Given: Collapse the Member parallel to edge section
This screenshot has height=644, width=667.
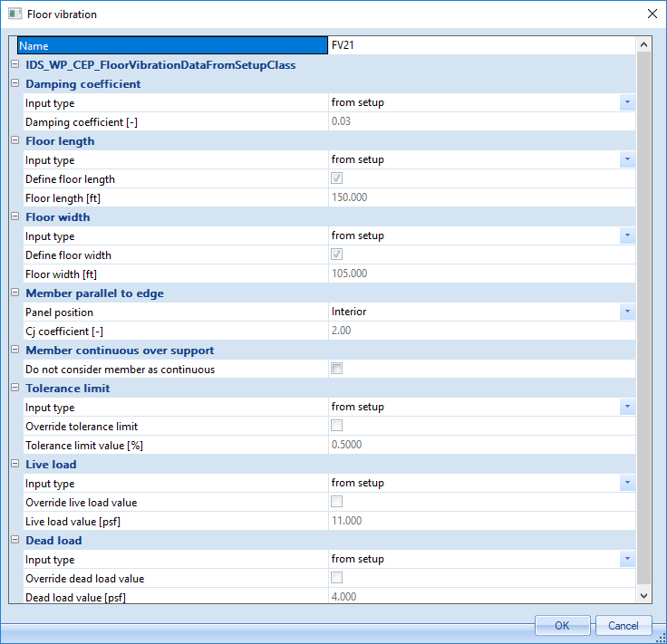Looking at the screenshot, I should pyautogui.click(x=14, y=293).
